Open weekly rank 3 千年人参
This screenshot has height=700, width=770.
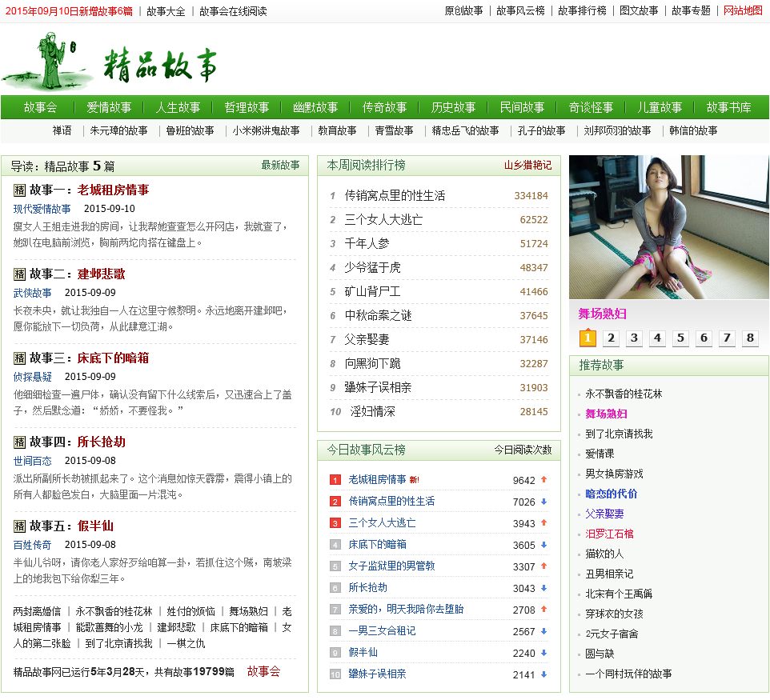pyautogui.click(x=367, y=243)
